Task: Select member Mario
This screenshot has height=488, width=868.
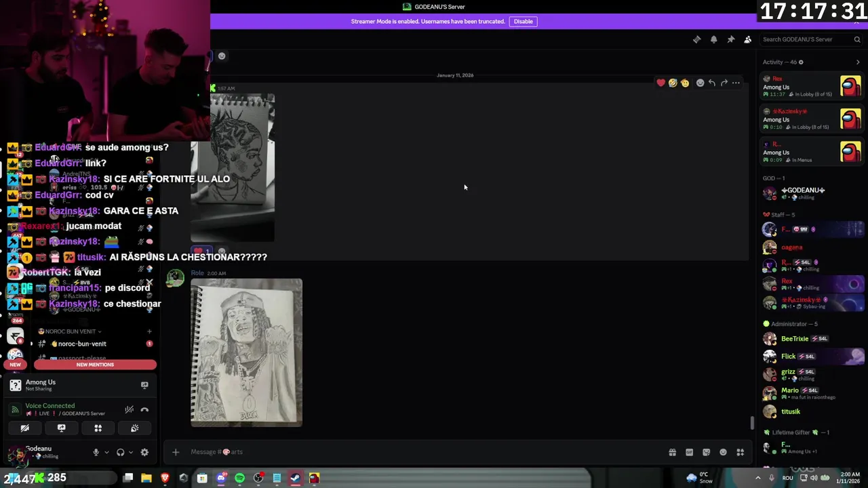Action: click(812, 393)
